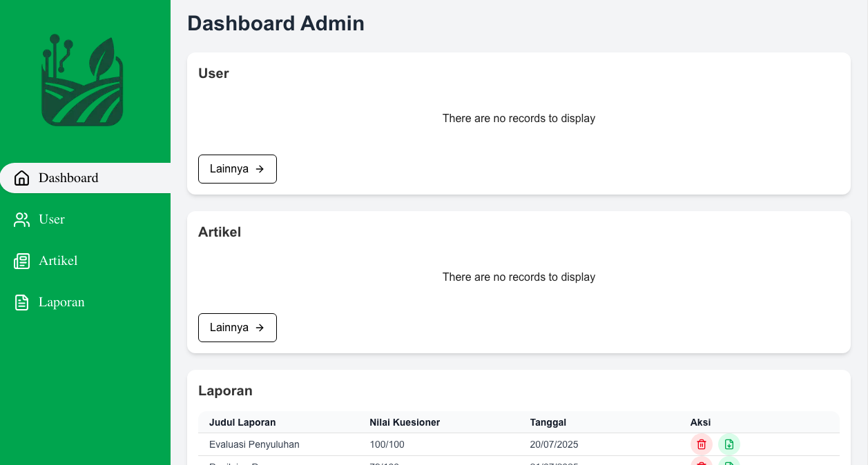Go to the User menu label
Image resolution: width=868 pixels, height=465 pixels.
[52, 219]
